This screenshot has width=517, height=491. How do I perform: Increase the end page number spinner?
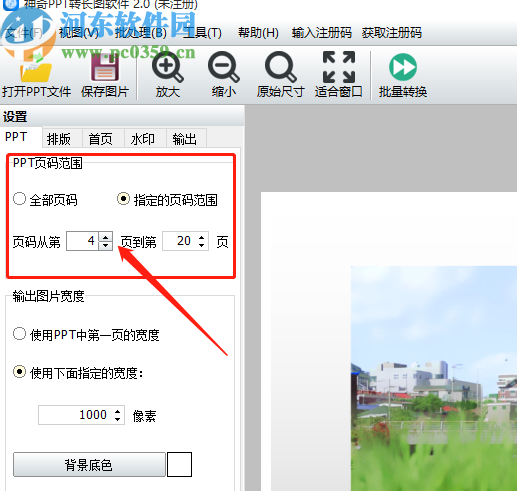[201, 237]
